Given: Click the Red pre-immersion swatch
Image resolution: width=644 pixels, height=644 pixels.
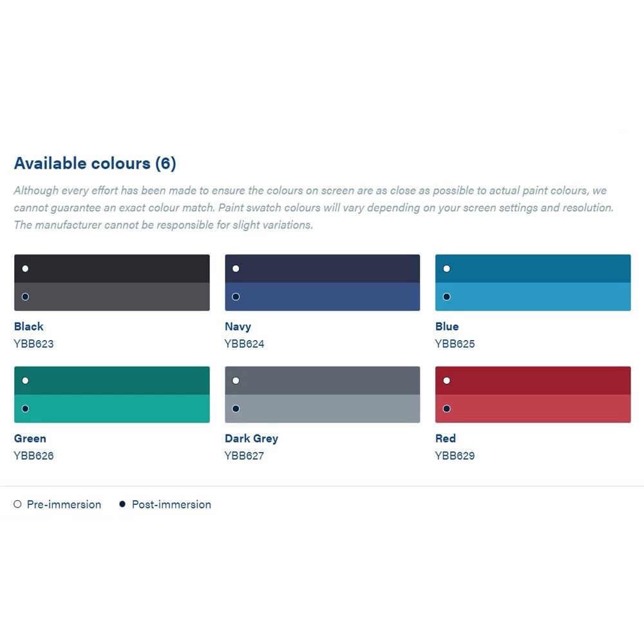Looking at the screenshot, I should point(533,381).
